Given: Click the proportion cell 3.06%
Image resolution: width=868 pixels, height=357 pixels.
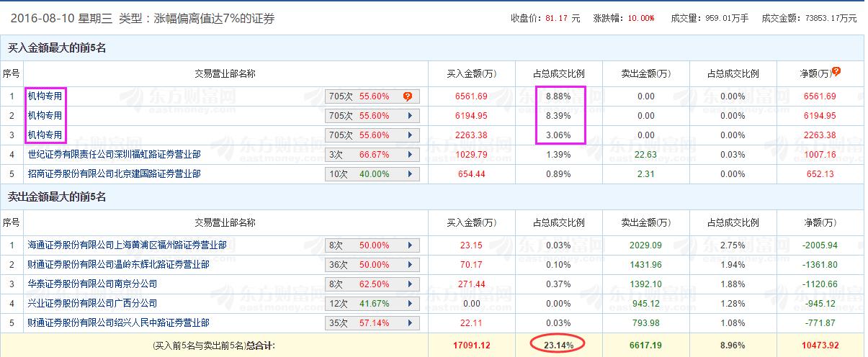Looking at the screenshot, I should (x=559, y=135).
